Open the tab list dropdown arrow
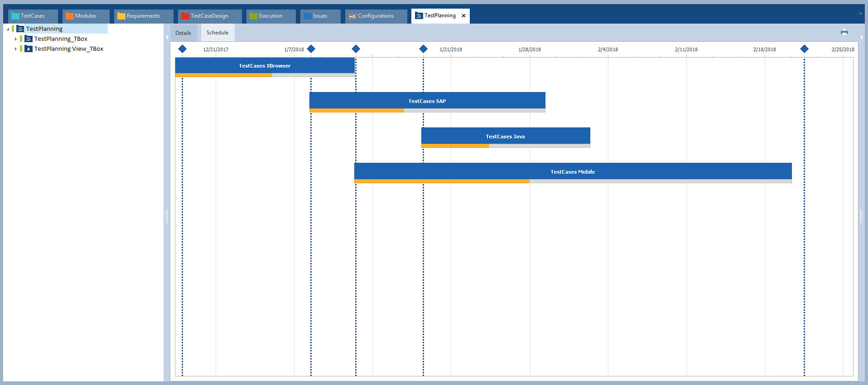Viewport: 868px width, 385px height. click(860, 14)
